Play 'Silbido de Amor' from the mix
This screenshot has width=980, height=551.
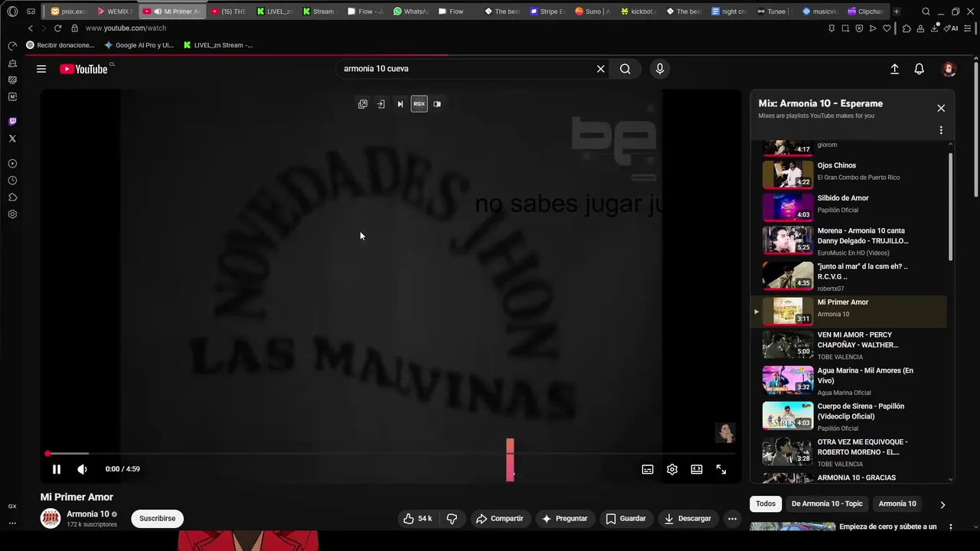(x=848, y=207)
